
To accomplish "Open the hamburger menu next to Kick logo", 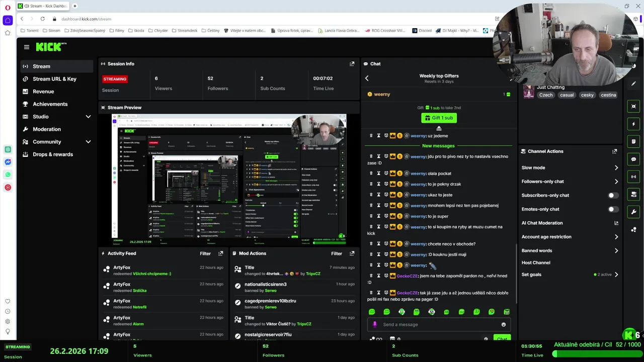I will point(27,47).
